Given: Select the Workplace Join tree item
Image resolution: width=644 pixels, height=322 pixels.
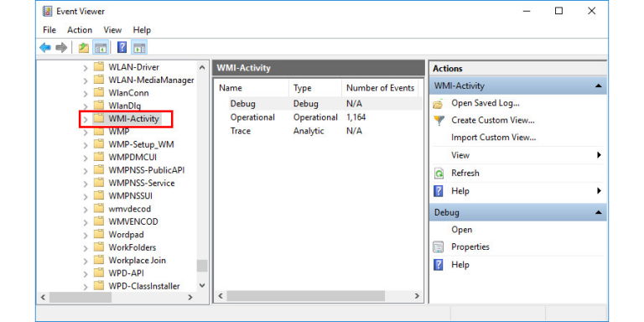Looking at the screenshot, I should [x=138, y=261].
